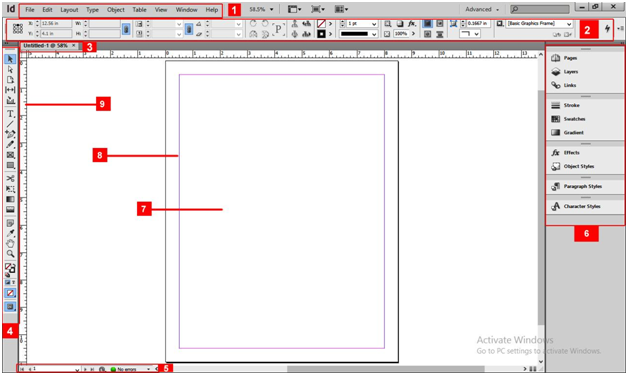Select the Pen tool
Screen dimensions: 628x375
[10, 134]
